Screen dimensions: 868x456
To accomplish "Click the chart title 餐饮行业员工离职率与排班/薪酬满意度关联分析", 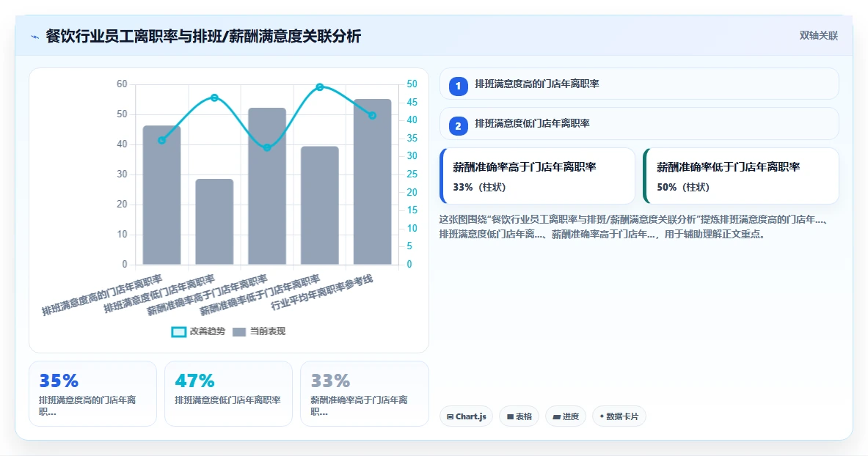I will pos(203,37).
